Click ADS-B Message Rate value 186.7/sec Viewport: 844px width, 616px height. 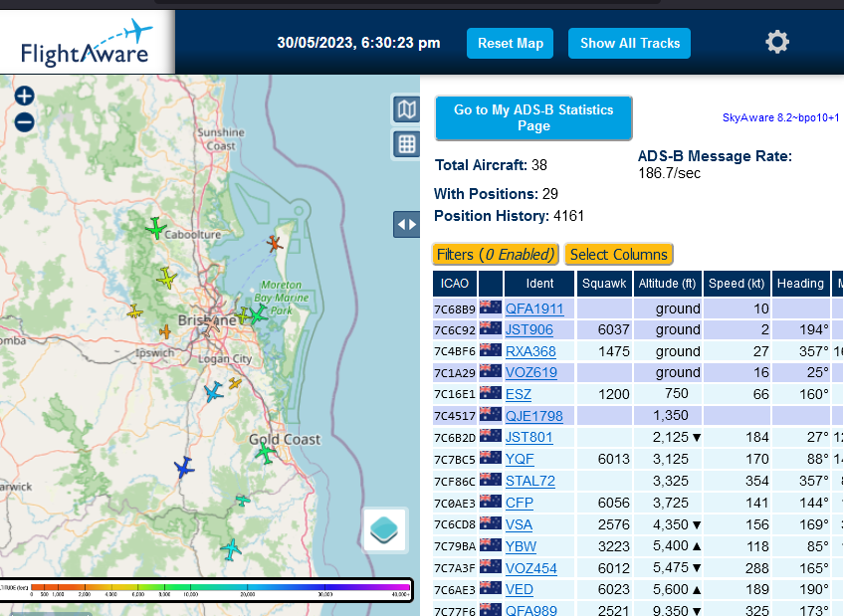pos(669,173)
